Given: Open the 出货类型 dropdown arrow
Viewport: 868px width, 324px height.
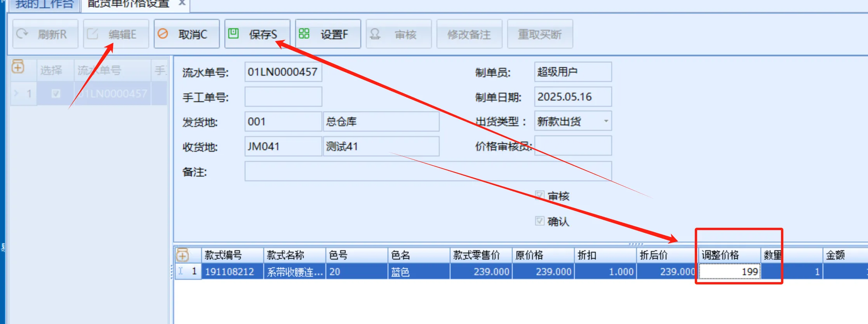Looking at the screenshot, I should (605, 121).
